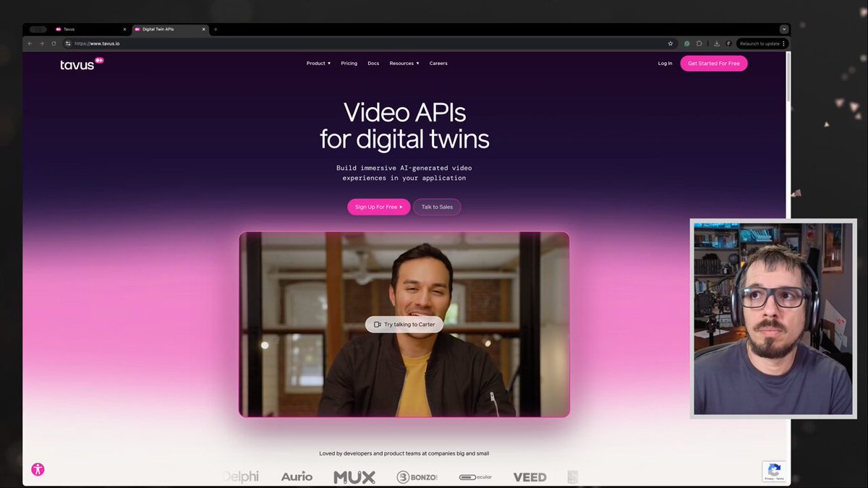Reload the page with the refresh icon
Screen dimensions: 868x488
tap(54, 43)
